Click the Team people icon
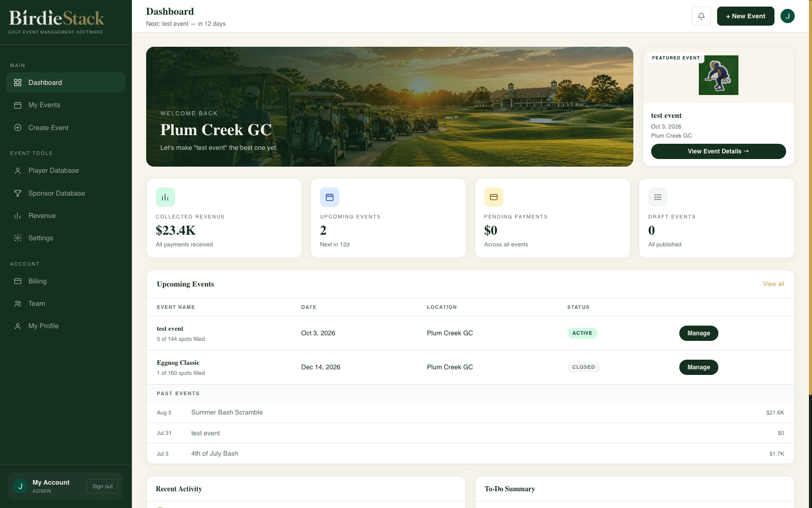 tap(18, 303)
